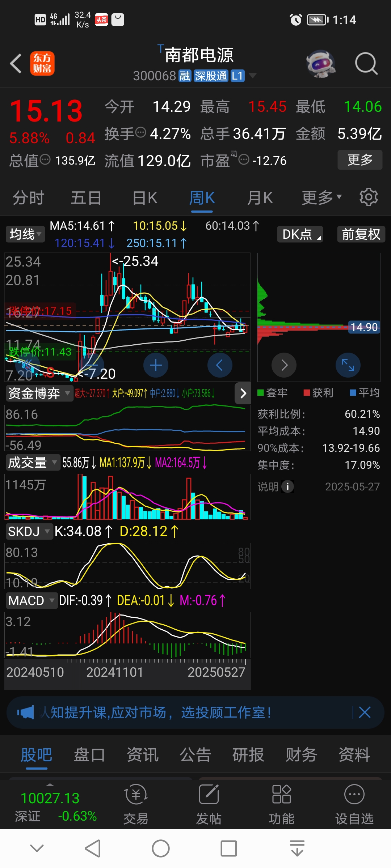Switch to the 分时 chart tab
Image resolution: width=391 pixels, height=868 pixels.
click(28, 198)
